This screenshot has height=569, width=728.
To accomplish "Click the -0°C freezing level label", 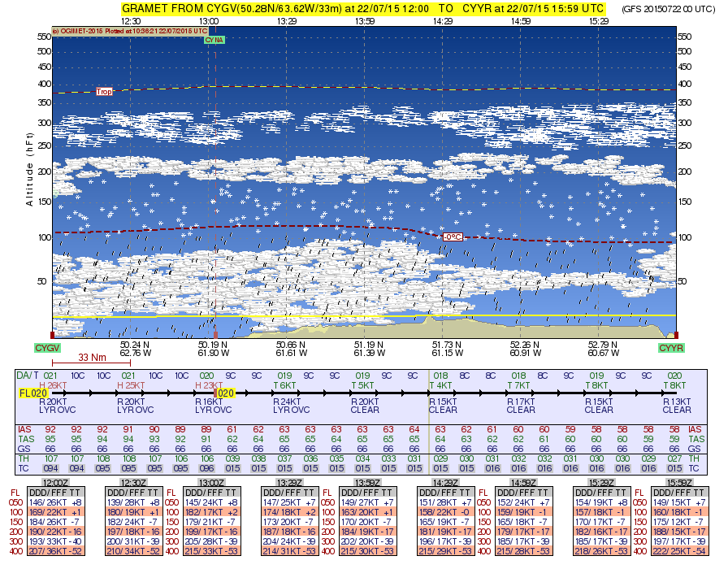I will [x=453, y=237].
